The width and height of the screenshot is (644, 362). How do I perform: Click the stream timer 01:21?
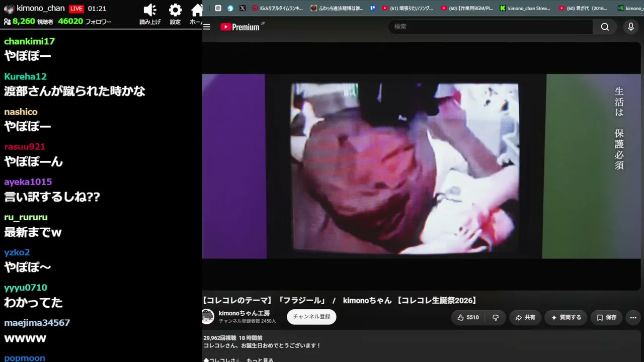click(97, 9)
